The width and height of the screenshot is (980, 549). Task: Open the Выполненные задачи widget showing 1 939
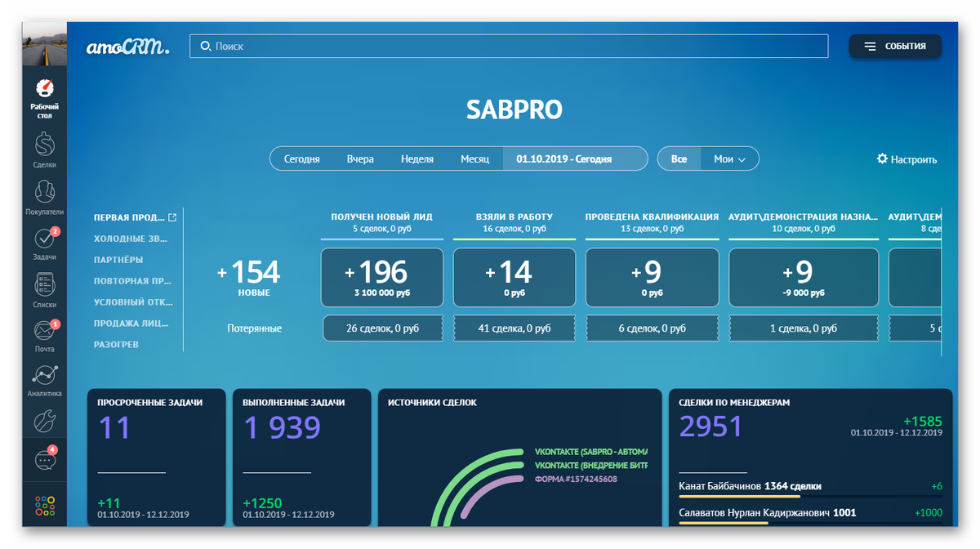[301, 457]
